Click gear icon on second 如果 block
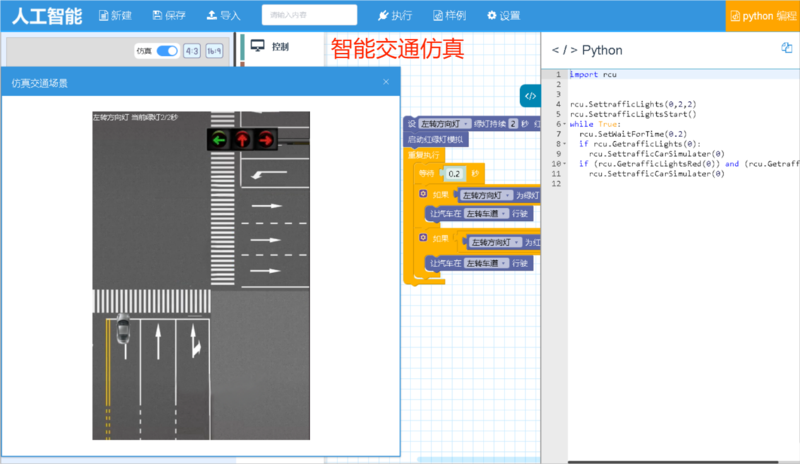 (423, 238)
